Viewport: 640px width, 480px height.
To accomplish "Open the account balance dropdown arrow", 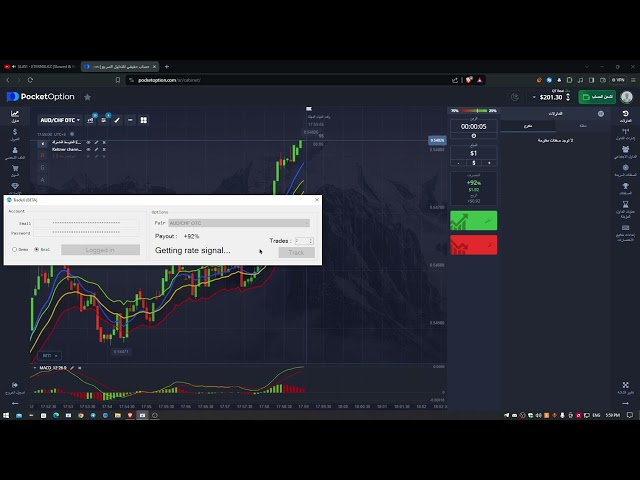I will tap(534, 97).
